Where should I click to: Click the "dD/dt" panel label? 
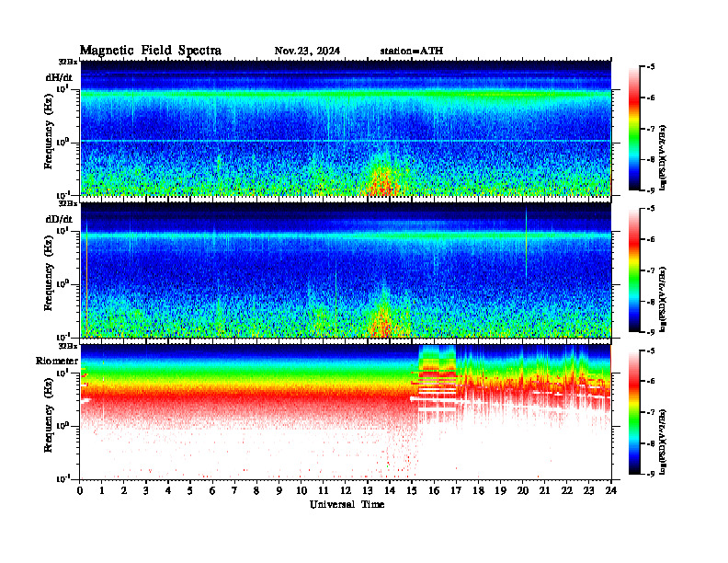pos(59,219)
